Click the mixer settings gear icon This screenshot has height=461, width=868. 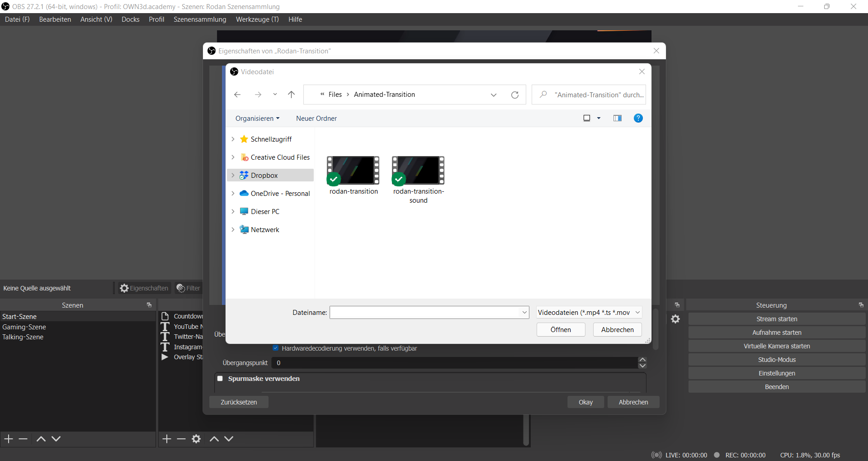pos(675,319)
